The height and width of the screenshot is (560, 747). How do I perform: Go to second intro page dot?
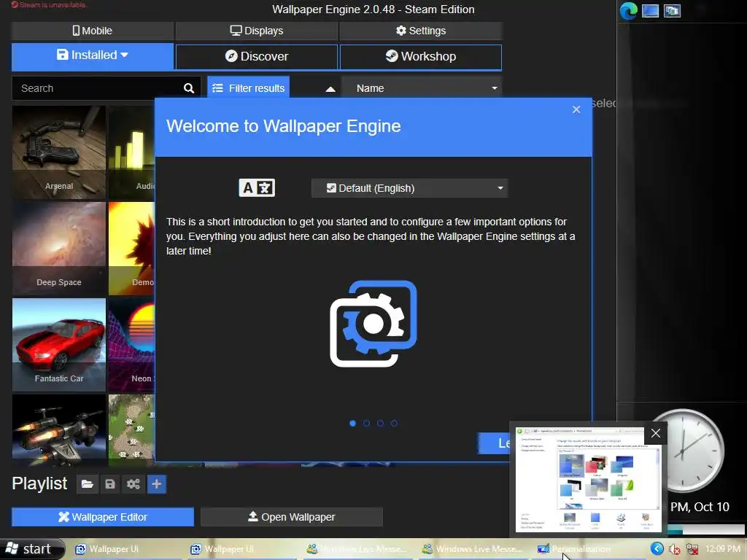(366, 423)
